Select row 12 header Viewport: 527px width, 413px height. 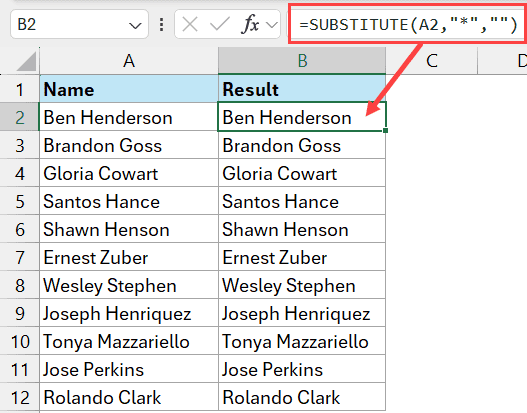(19, 397)
